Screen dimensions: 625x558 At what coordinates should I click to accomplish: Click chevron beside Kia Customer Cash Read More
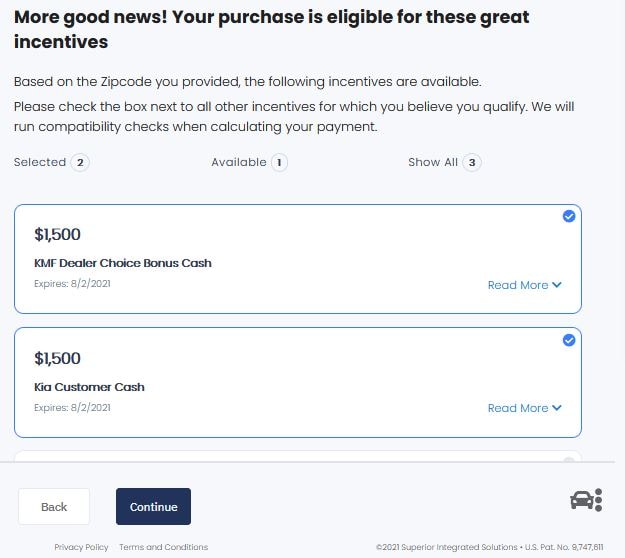pos(557,408)
